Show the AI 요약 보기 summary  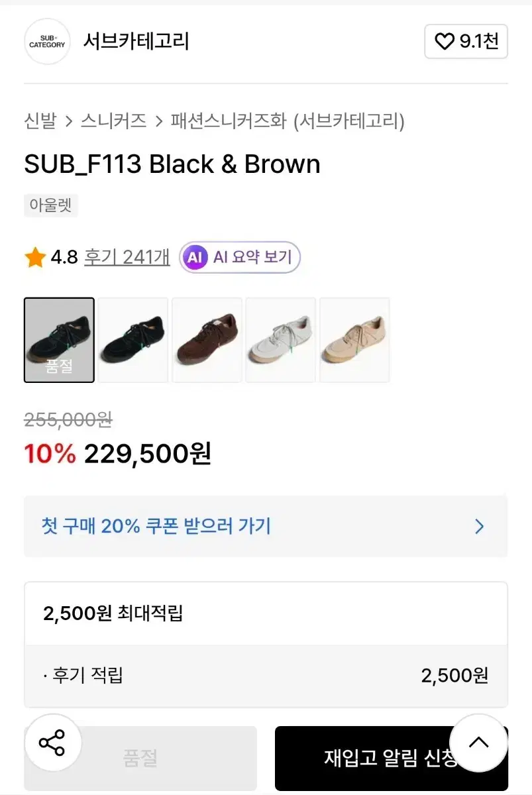[x=252, y=257]
